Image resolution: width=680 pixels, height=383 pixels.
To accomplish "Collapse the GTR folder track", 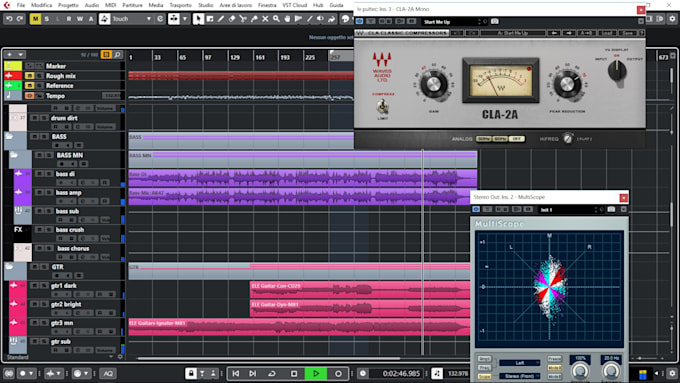I will coord(9,267).
